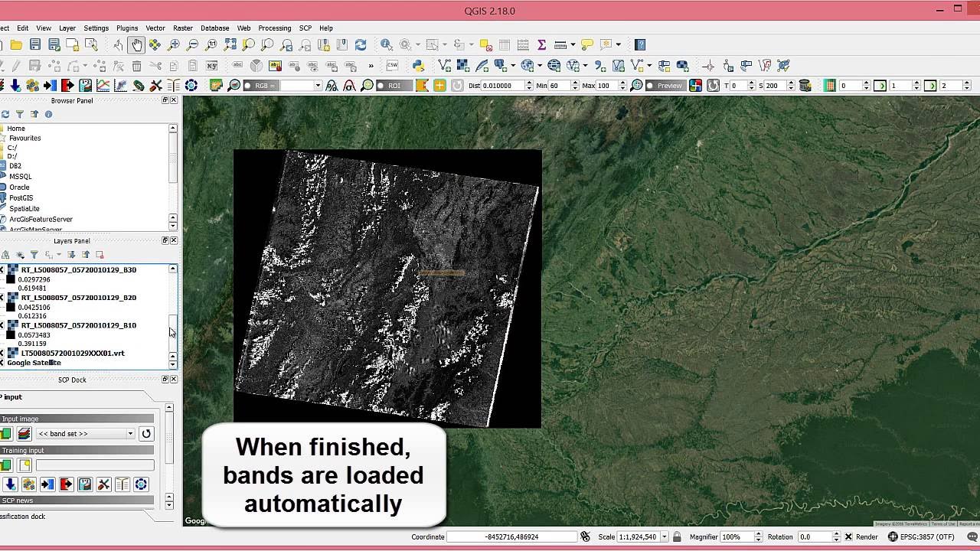Click the Pan Map to Selection icon
Image resolution: width=980 pixels, height=551 pixels.
[x=155, y=45]
